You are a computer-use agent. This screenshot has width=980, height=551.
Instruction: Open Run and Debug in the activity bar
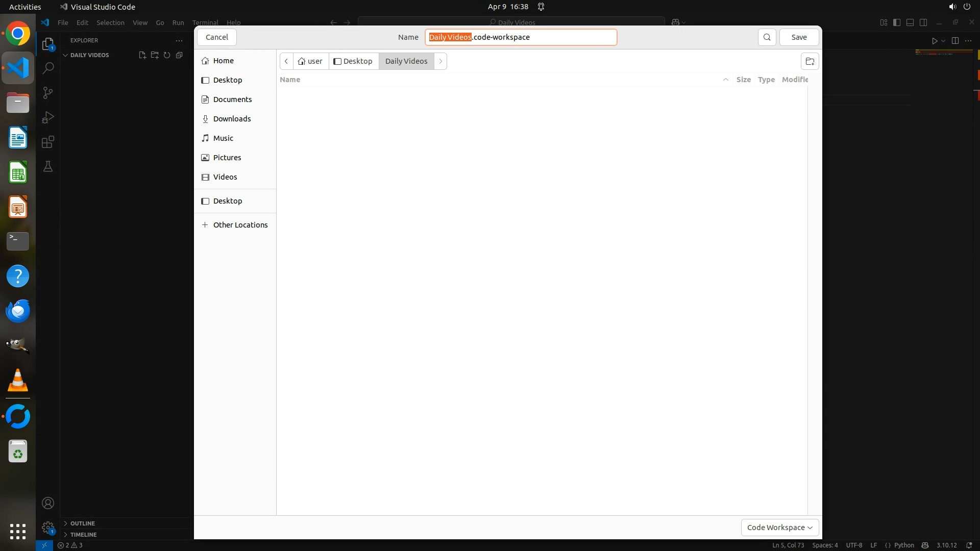pos(48,117)
